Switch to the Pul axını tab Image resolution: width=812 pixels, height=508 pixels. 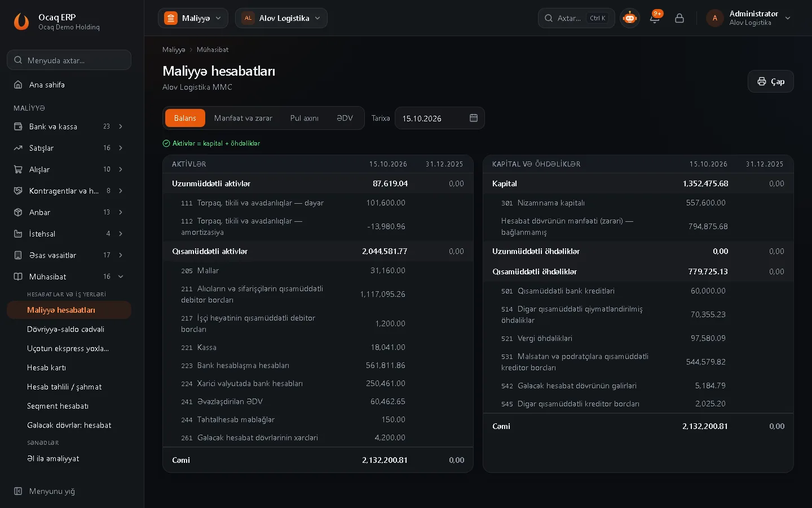[304, 118]
